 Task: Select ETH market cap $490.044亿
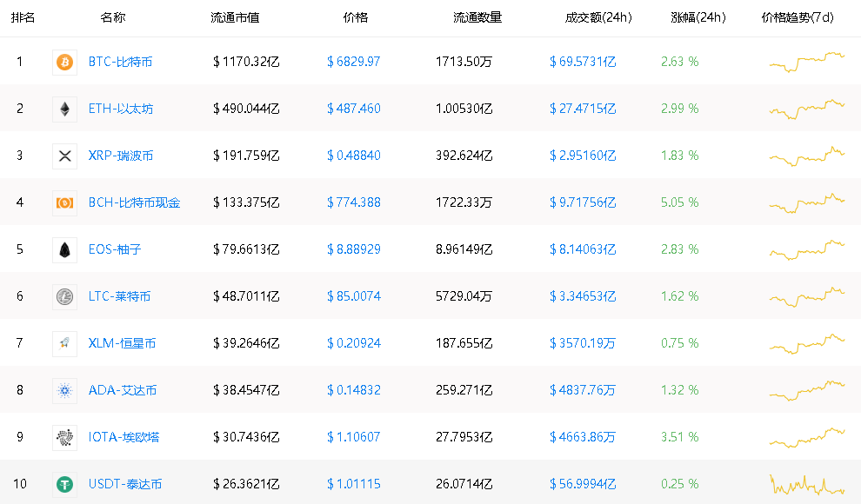coord(246,109)
